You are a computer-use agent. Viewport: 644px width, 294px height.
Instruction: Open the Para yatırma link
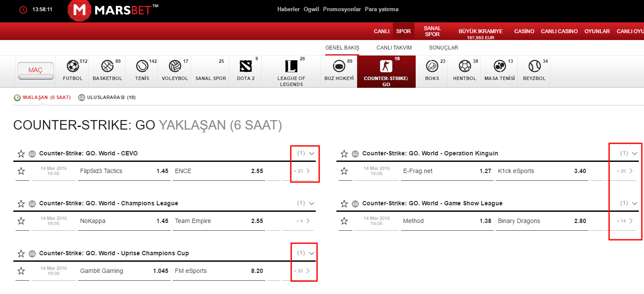tap(382, 9)
